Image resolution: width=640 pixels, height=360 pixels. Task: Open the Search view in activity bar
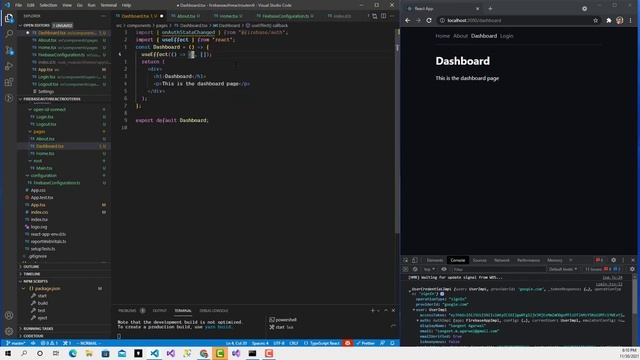9,33
